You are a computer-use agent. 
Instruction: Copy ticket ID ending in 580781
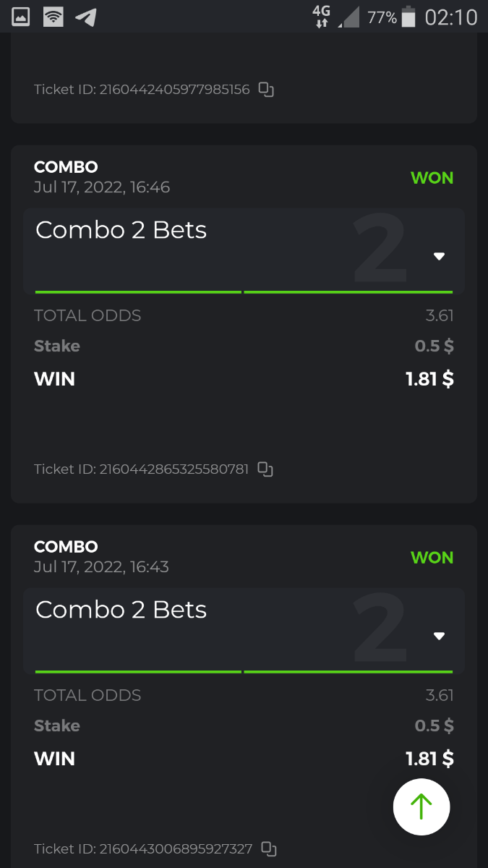click(265, 469)
